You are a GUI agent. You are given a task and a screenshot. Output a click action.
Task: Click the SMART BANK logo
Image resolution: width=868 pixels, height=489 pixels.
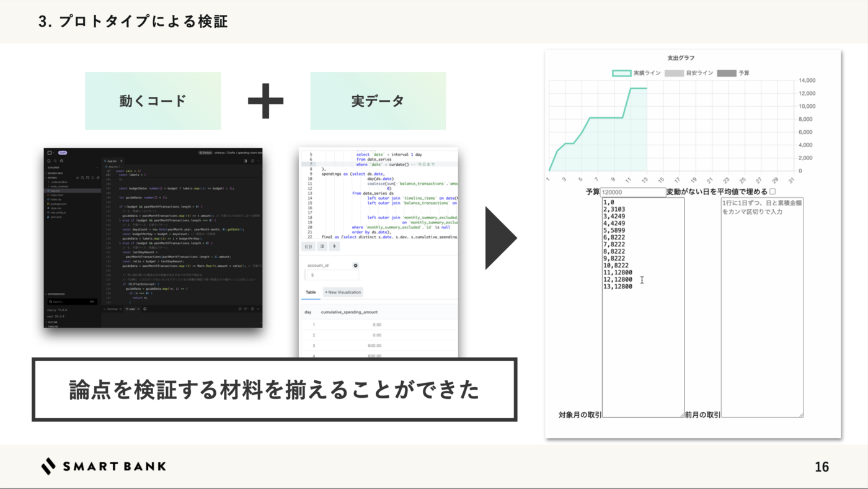click(104, 466)
